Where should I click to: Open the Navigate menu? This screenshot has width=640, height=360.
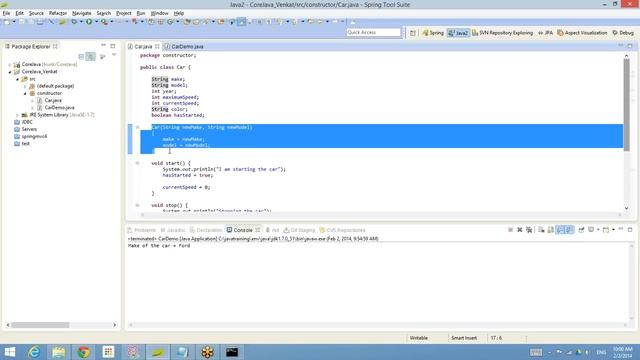pos(82,13)
